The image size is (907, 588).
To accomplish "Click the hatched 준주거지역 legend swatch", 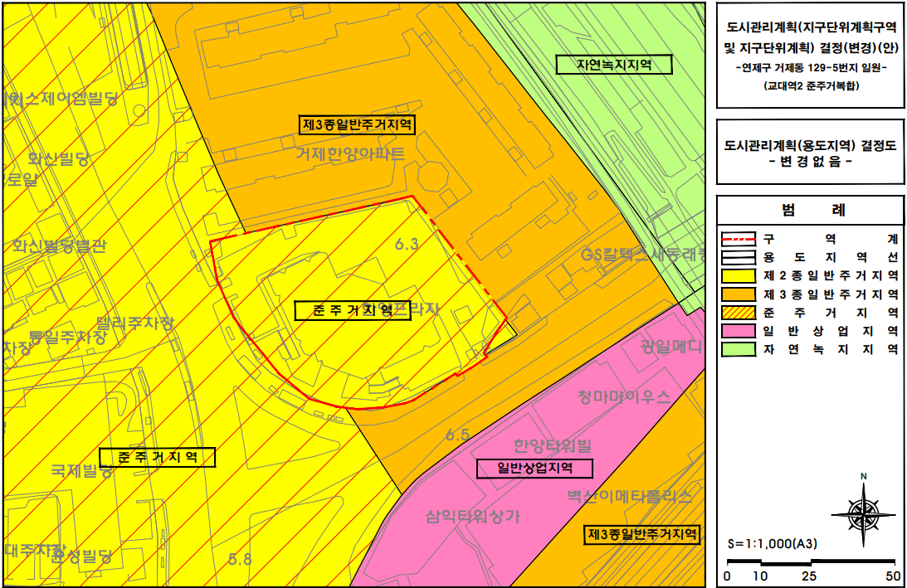I will click(x=737, y=313).
